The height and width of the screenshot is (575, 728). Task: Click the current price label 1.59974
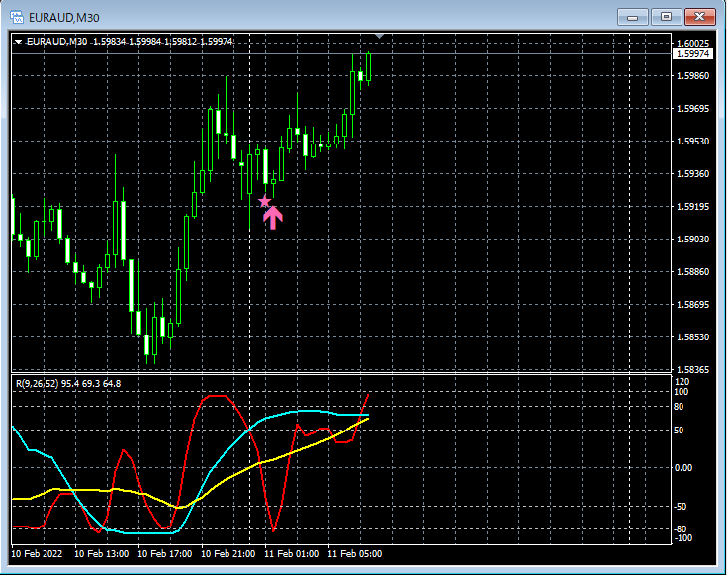click(x=692, y=53)
